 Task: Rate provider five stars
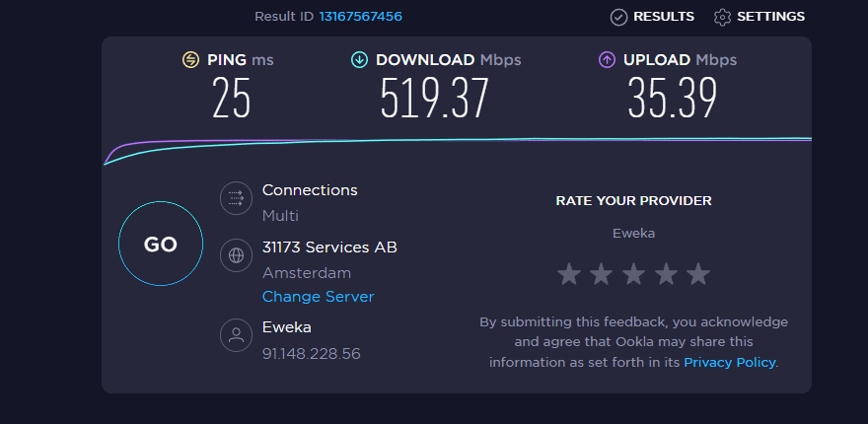[x=697, y=273]
